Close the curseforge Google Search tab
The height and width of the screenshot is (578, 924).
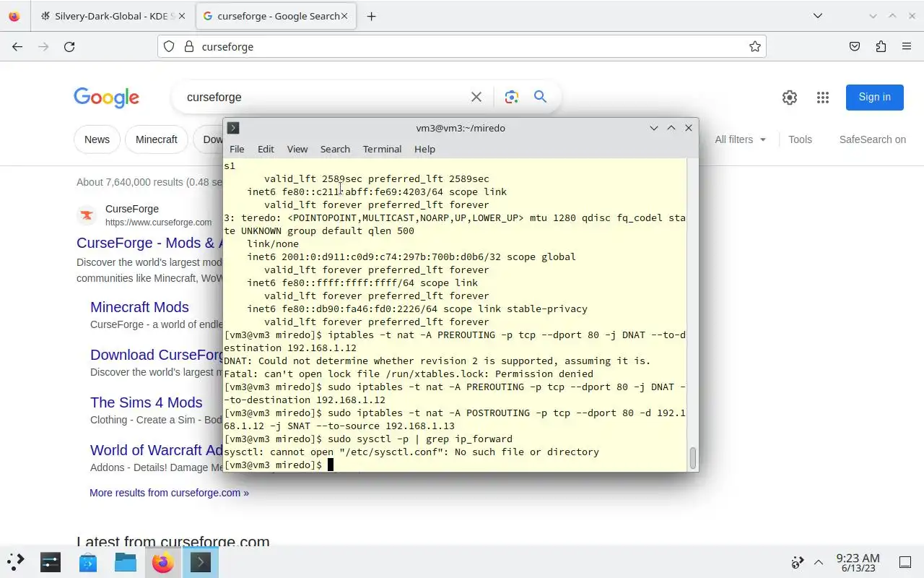[x=344, y=16]
